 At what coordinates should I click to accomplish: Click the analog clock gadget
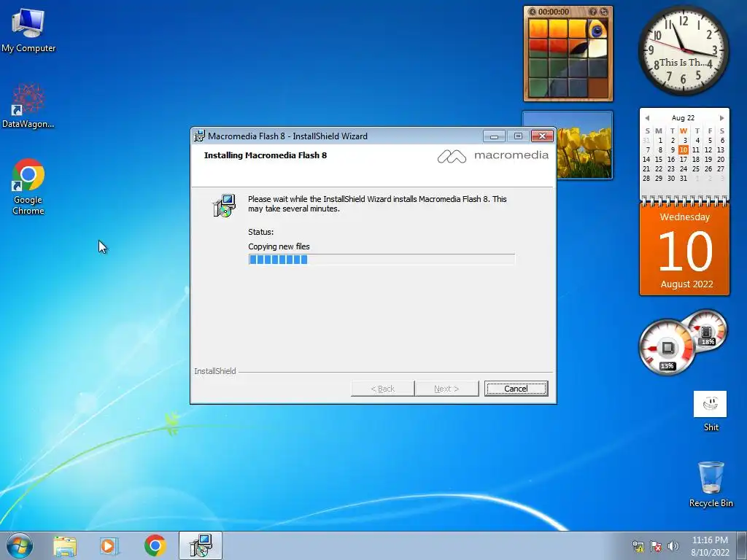[683, 50]
